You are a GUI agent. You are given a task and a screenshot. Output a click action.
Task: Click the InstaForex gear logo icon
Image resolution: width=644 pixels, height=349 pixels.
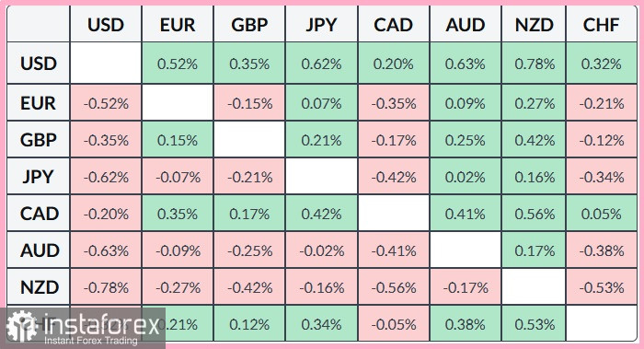pyautogui.click(x=21, y=326)
